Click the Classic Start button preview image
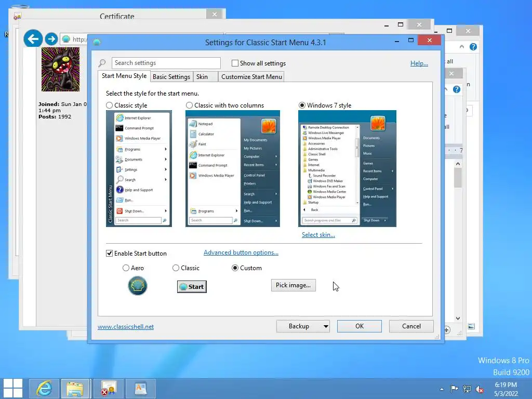The height and width of the screenshot is (399, 532). pos(192,287)
